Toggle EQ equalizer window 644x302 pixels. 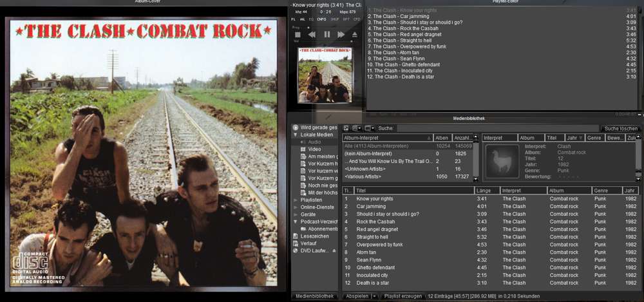pyautogui.click(x=312, y=20)
